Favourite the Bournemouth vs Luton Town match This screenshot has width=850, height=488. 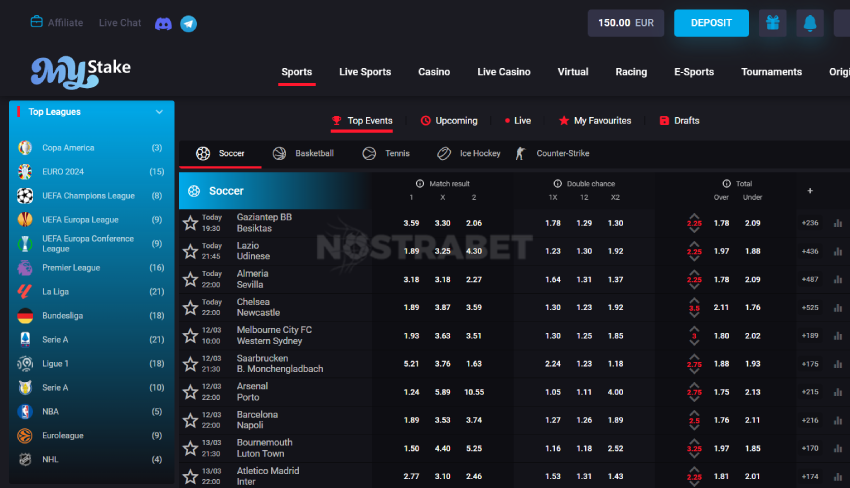tap(190, 448)
